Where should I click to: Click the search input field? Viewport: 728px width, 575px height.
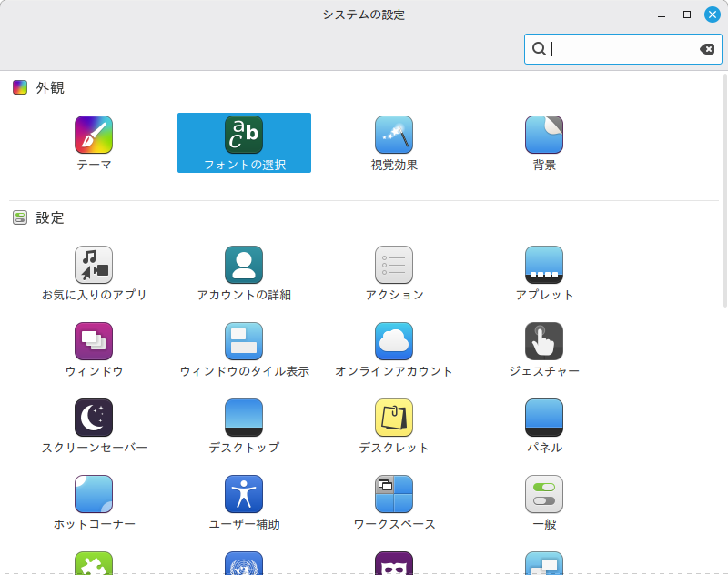[619, 49]
